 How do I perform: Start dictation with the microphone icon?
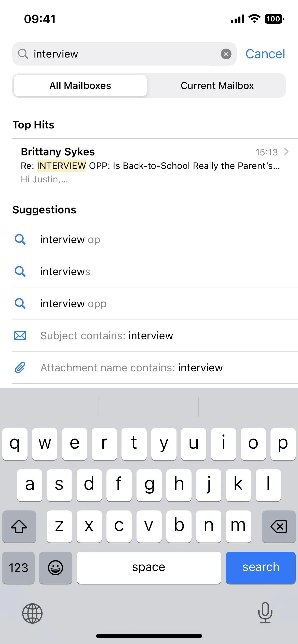pos(265,613)
